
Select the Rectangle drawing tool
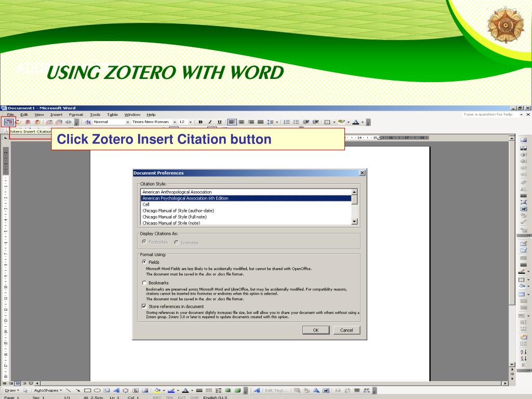pos(87,390)
